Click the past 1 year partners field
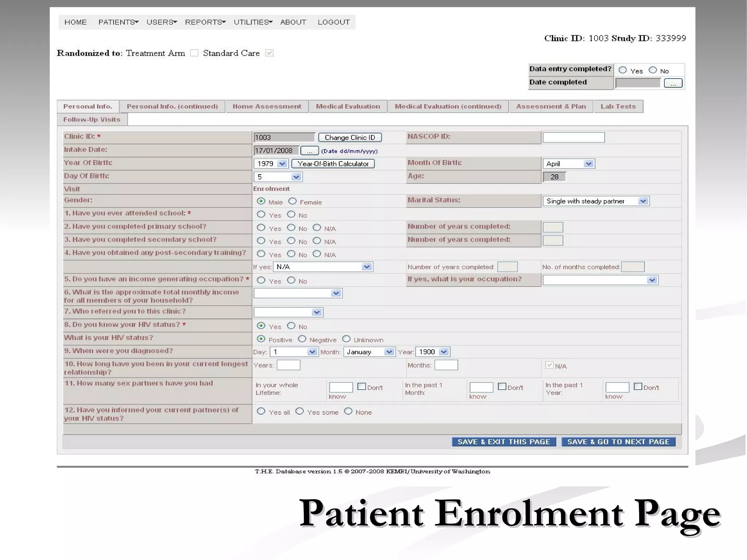 click(617, 387)
